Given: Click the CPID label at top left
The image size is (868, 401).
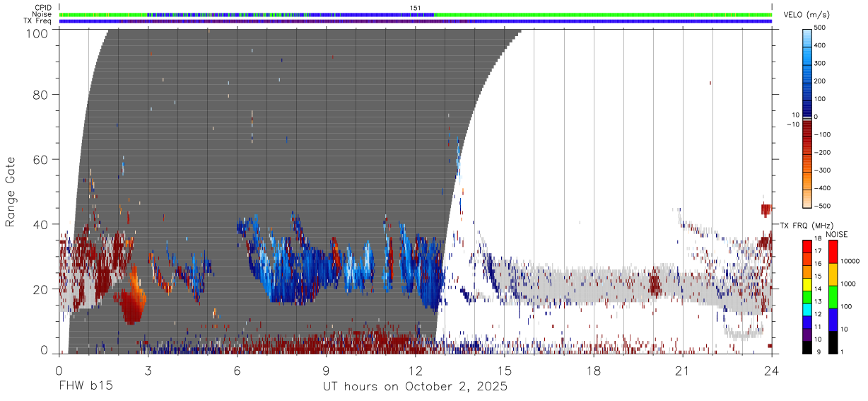Looking at the screenshot, I should pos(42,8).
